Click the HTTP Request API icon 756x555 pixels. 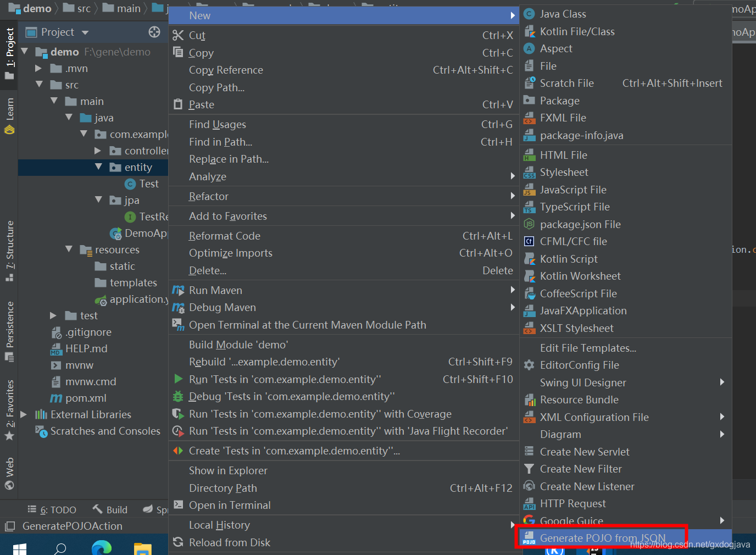point(529,503)
